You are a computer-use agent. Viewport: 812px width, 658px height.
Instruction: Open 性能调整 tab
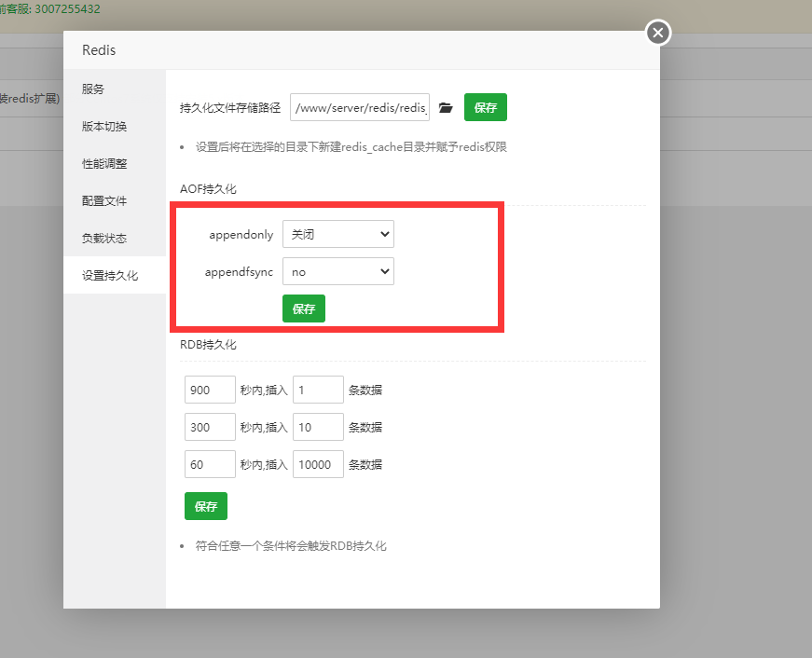coord(115,164)
